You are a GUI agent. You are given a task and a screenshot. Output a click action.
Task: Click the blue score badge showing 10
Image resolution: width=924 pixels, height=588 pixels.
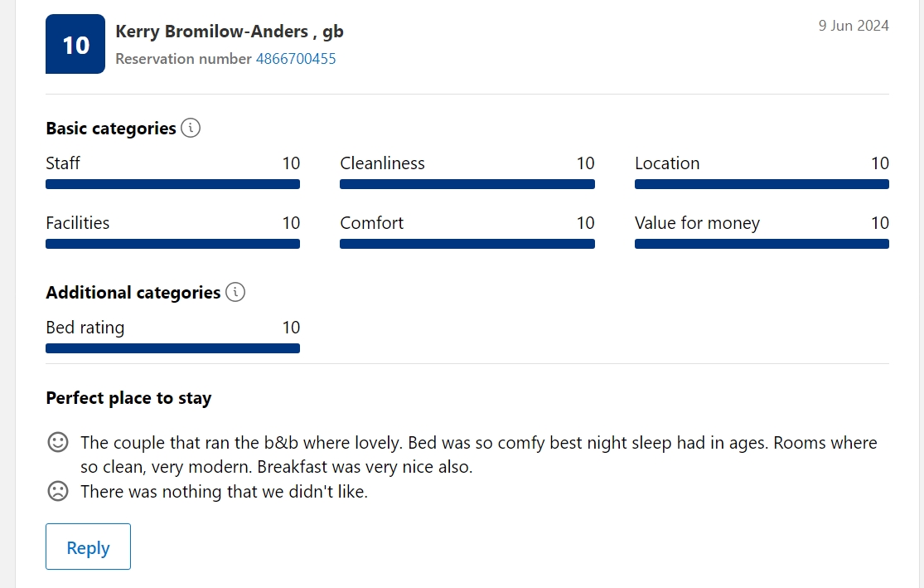coord(75,44)
